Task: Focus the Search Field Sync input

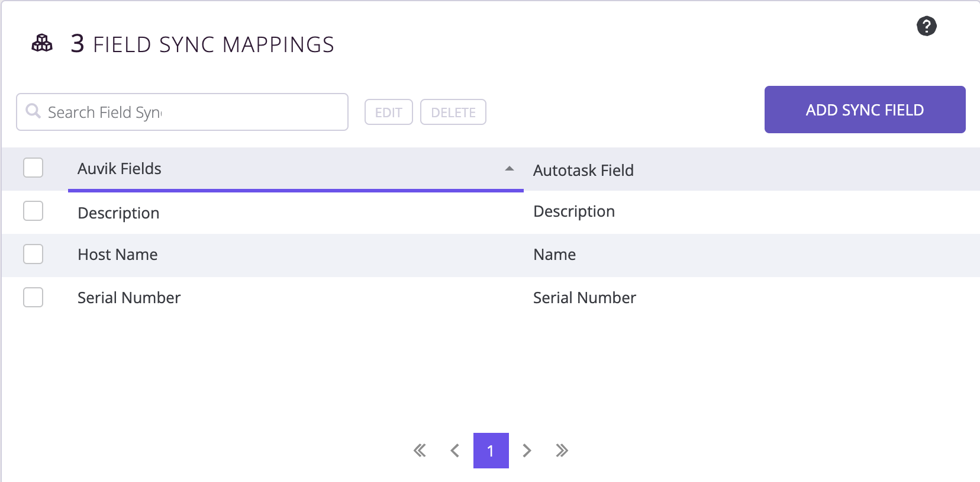Action: 182,112
